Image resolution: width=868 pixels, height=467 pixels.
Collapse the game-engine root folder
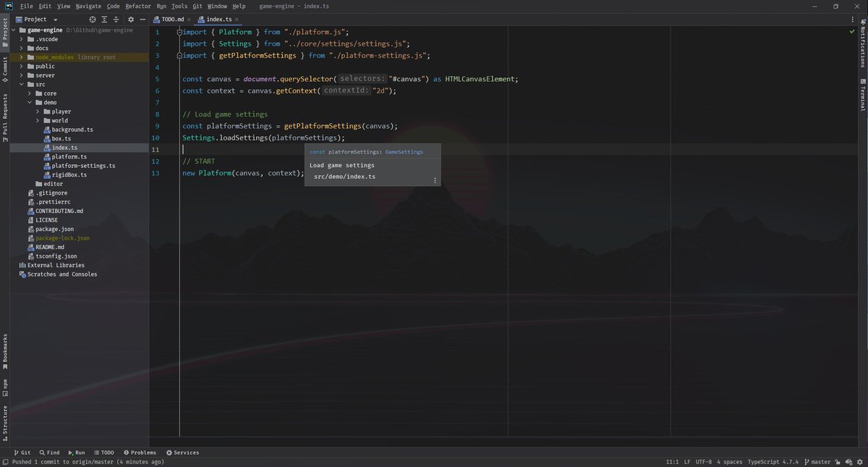point(14,30)
